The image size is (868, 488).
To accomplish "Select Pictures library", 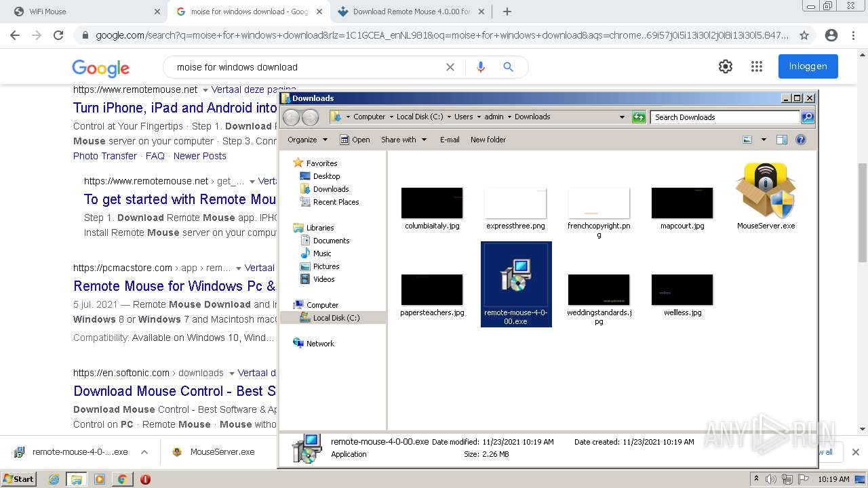I will click(x=325, y=266).
